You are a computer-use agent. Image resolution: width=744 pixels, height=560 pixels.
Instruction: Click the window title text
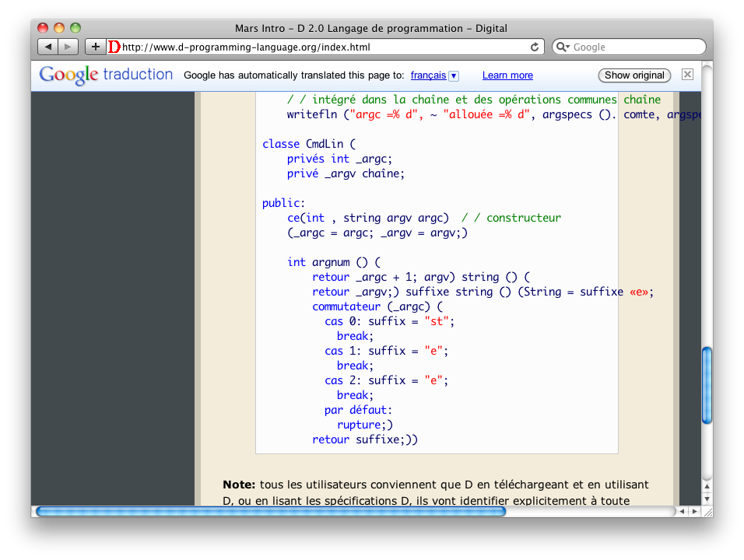tap(371, 28)
